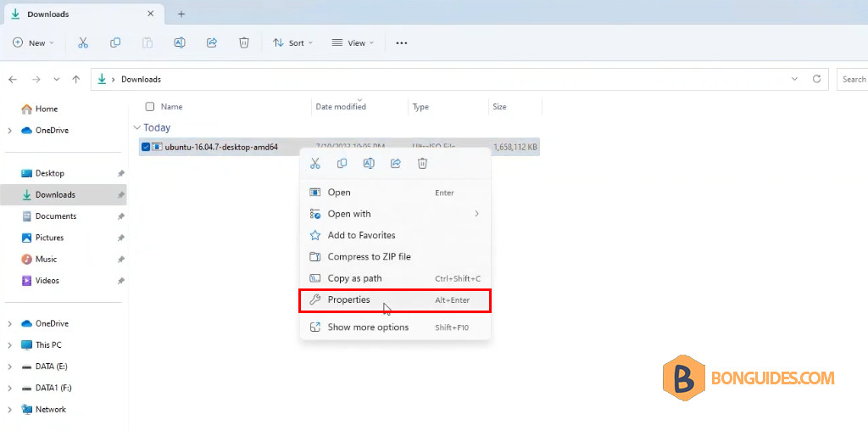Click the pin icon next to Pictures

tap(120, 238)
